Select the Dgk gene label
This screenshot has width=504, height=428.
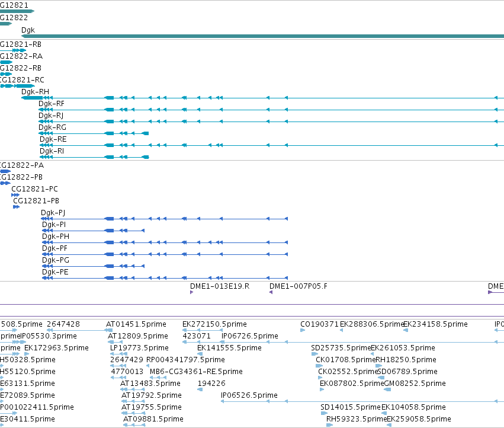[28, 30]
